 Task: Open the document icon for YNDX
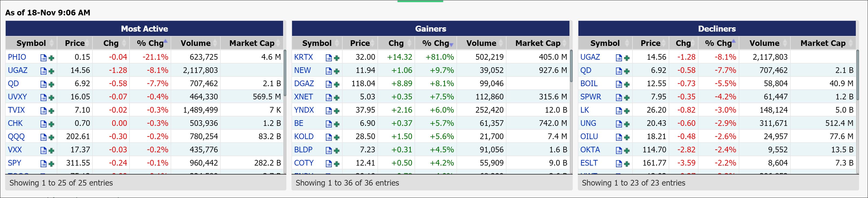click(x=329, y=111)
